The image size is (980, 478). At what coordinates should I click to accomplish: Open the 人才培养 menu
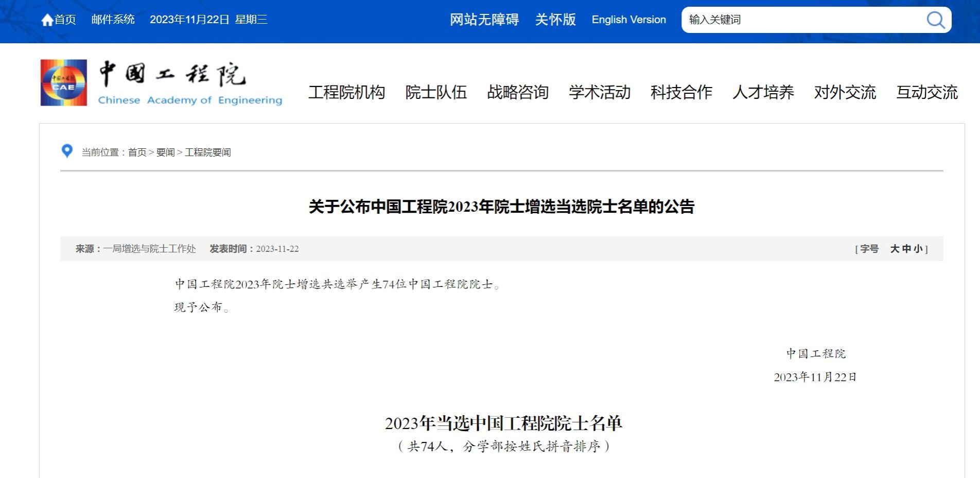click(763, 92)
